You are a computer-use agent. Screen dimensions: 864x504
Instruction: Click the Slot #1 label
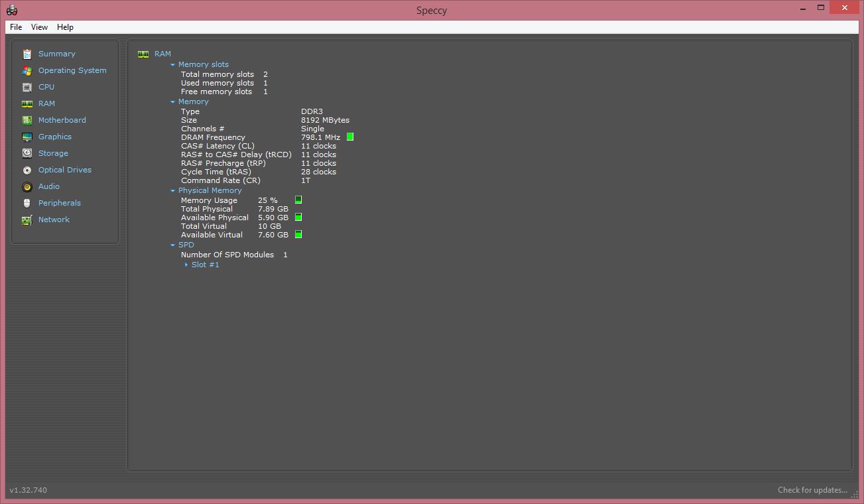pos(205,265)
